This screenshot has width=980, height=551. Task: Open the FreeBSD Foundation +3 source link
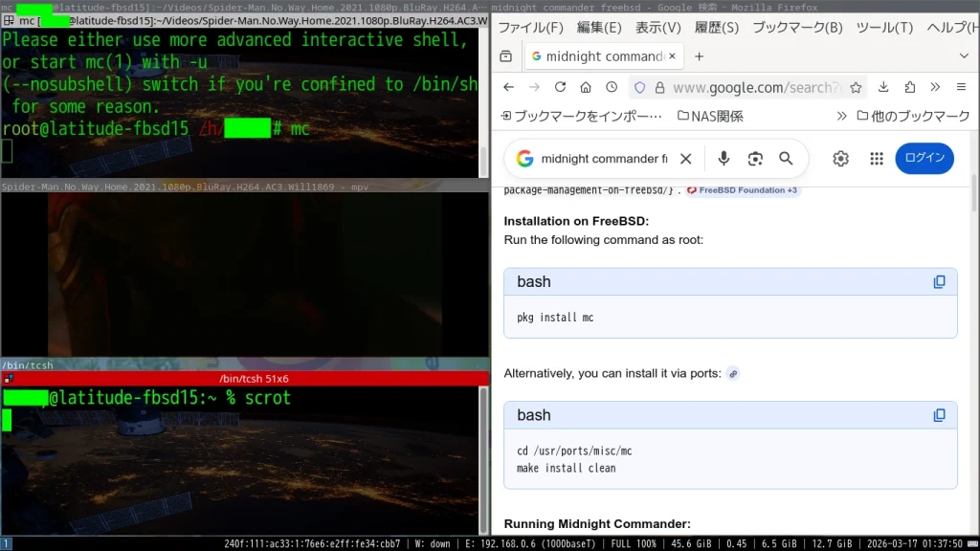743,190
